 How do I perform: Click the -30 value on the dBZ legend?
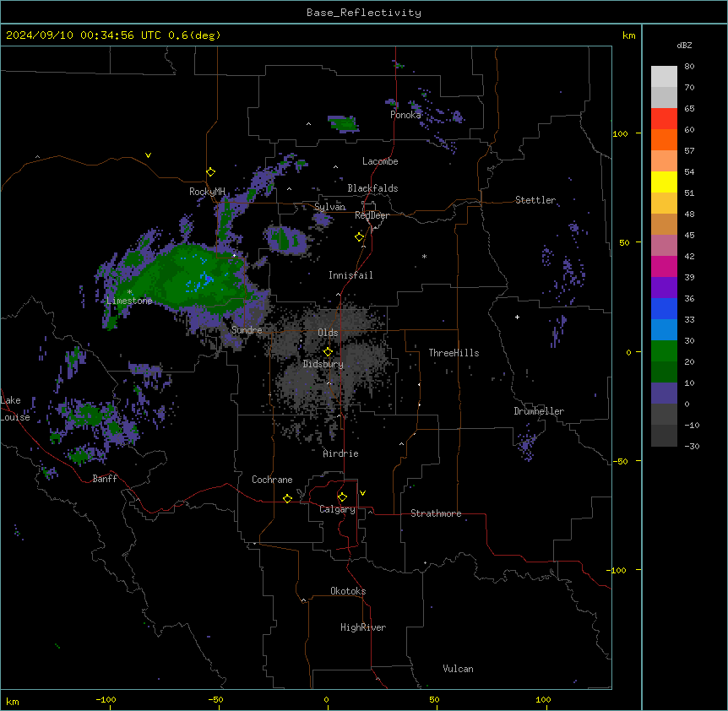pos(692,447)
